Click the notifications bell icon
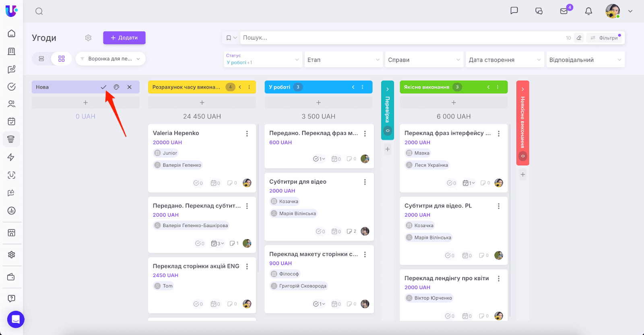 pyautogui.click(x=588, y=11)
